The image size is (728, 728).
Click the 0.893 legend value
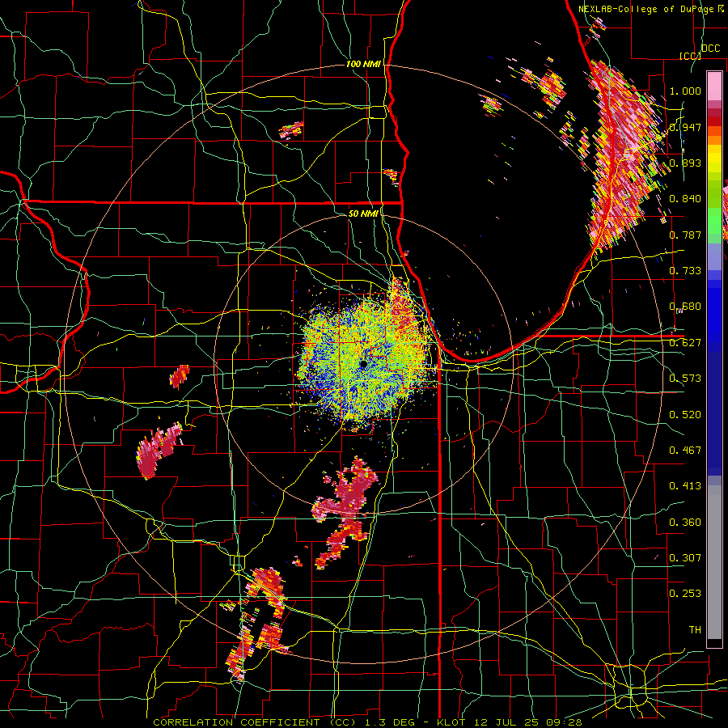(685, 163)
